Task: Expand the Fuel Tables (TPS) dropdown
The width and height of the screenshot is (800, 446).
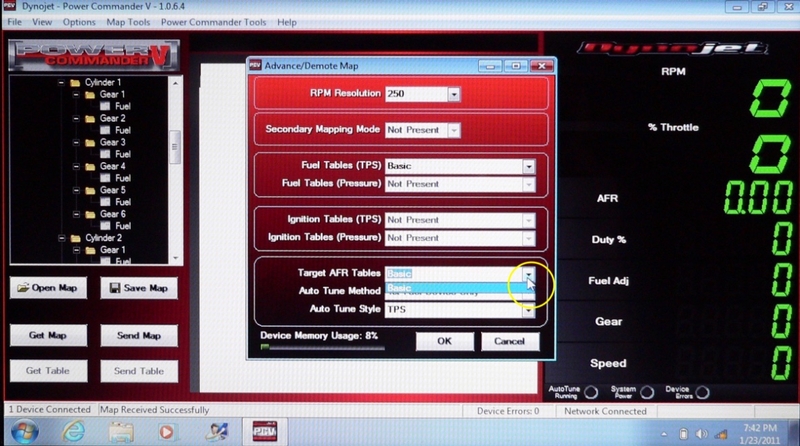Action: click(527, 166)
